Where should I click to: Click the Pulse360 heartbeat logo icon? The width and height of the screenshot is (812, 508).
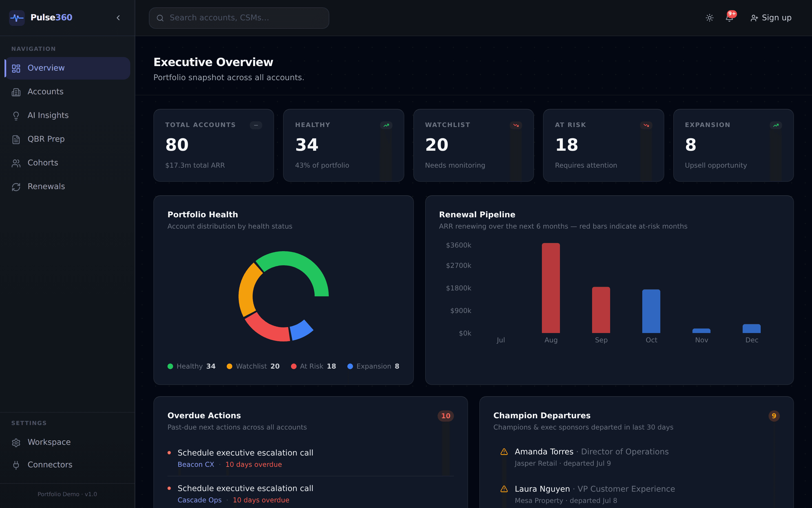pos(17,18)
